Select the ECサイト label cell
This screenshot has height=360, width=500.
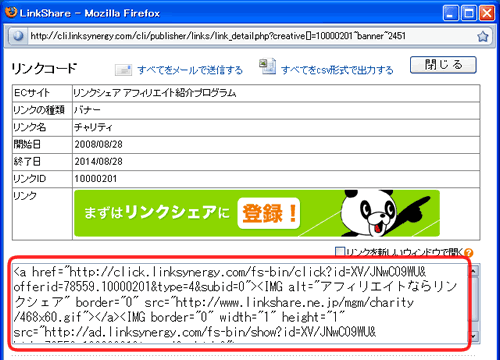click(42, 93)
